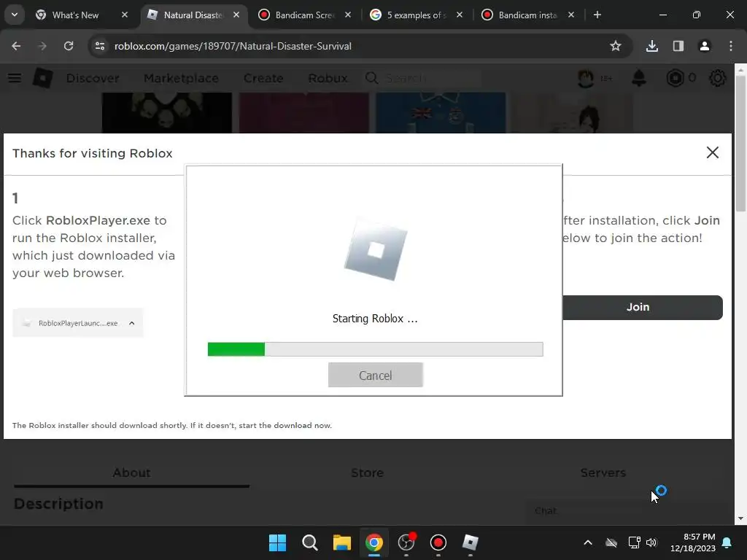Open Chrome from the taskbar
This screenshot has width=747, height=560.
coord(374,542)
